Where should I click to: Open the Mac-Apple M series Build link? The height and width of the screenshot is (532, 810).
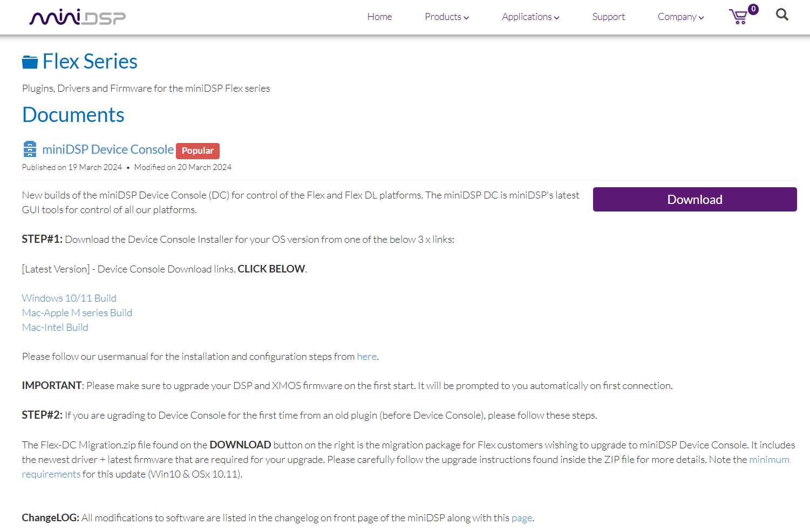[77, 313]
